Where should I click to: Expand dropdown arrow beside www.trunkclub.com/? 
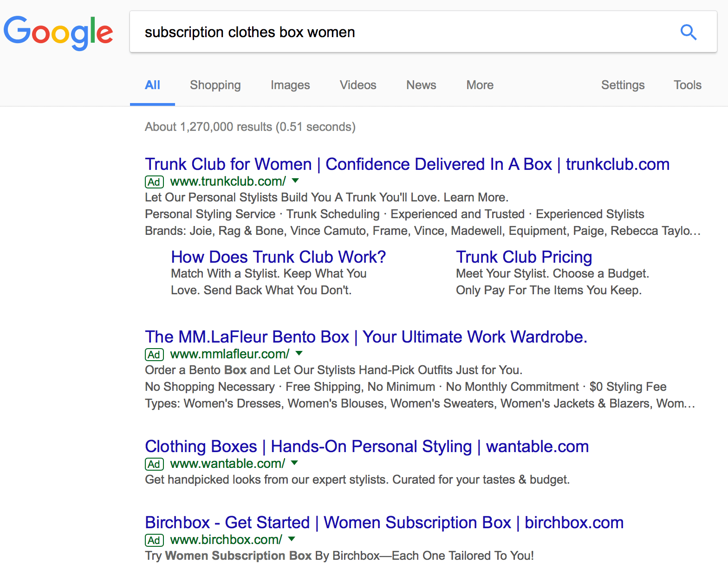coord(295,181)
